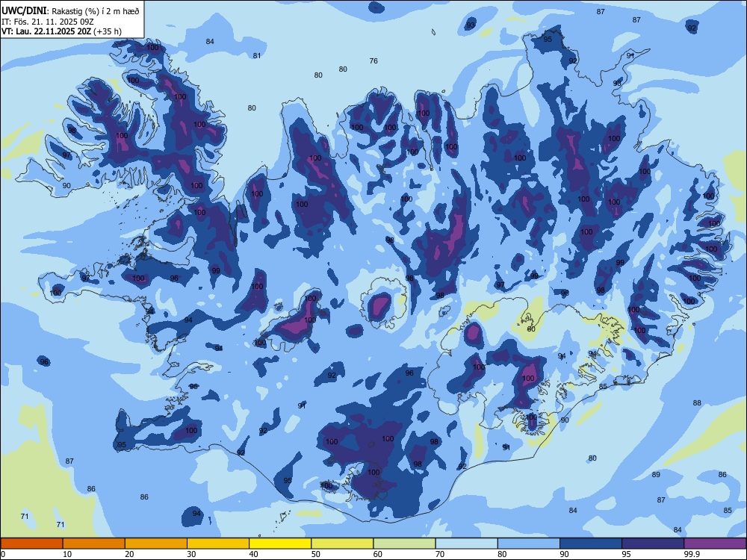Click the dark blue 90–95 legend swatch

coord(591,544)
